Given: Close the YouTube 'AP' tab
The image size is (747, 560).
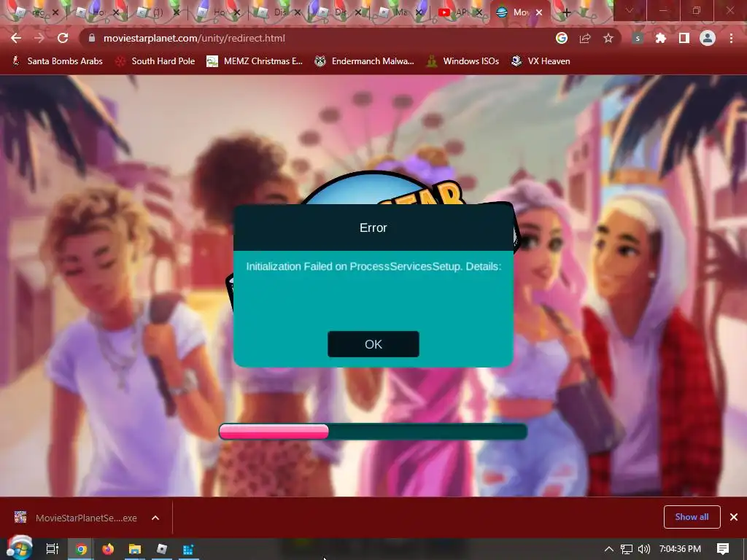Looking at the screenshot, I should click(x=479, y=12).
